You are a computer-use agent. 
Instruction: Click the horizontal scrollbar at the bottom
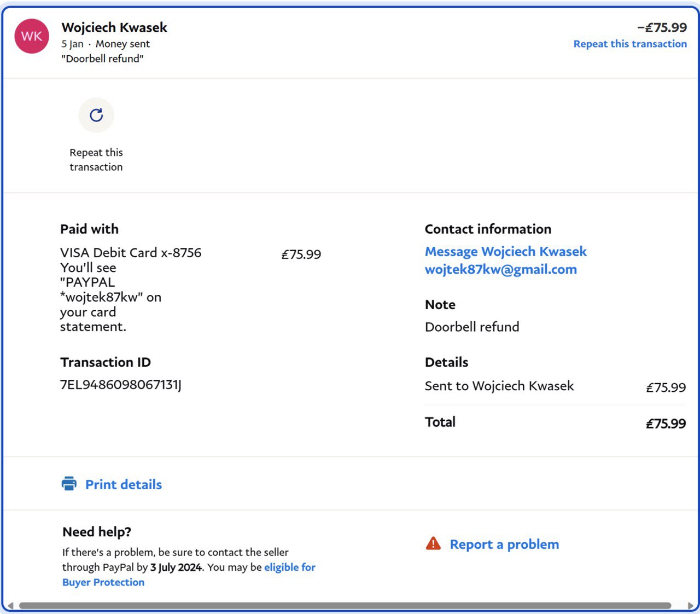tap(345, 606)
